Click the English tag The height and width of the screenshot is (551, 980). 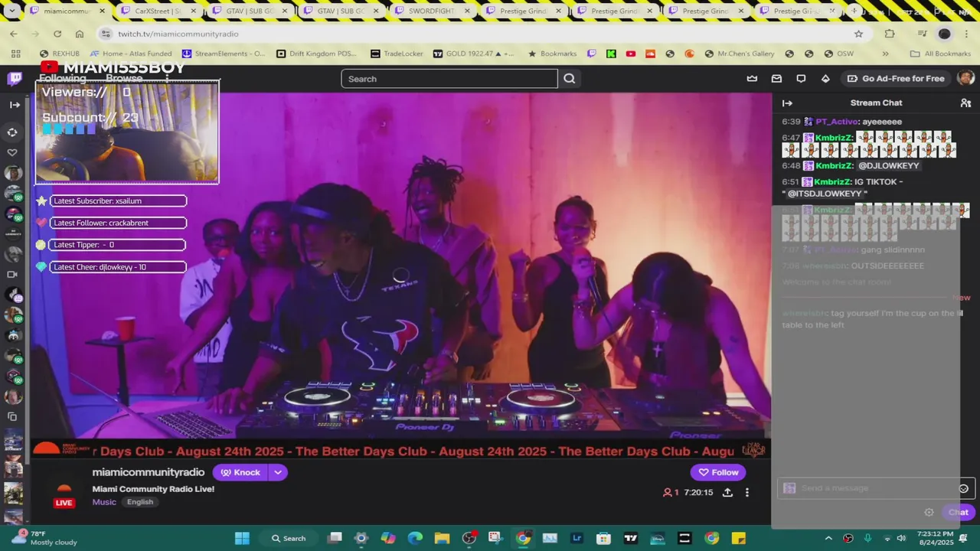140,502
